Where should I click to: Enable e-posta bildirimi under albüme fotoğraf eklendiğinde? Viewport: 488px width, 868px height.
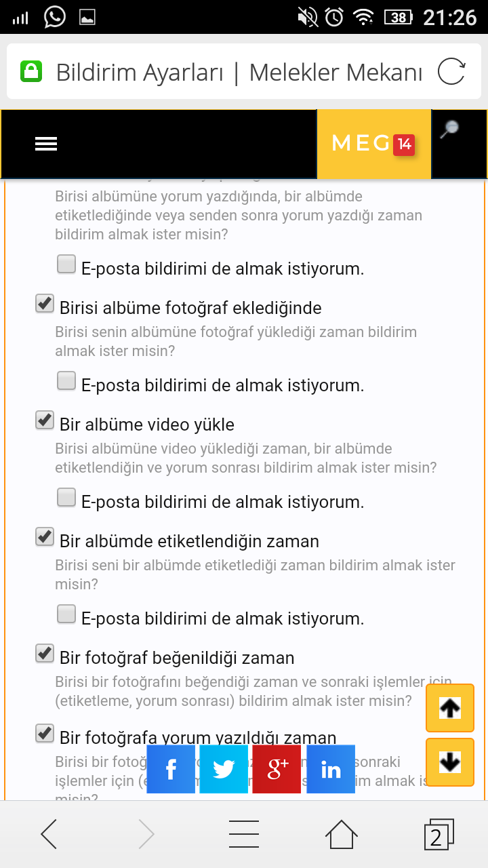tap(66, 380)
